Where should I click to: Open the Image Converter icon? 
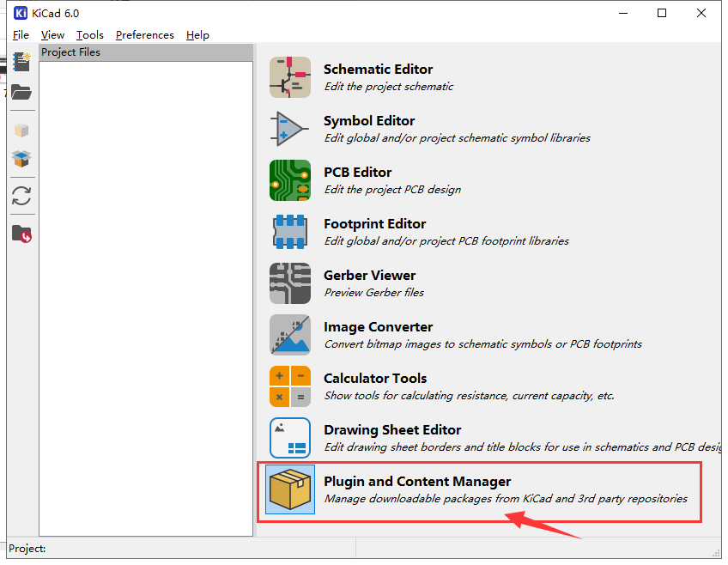[290, 335]
